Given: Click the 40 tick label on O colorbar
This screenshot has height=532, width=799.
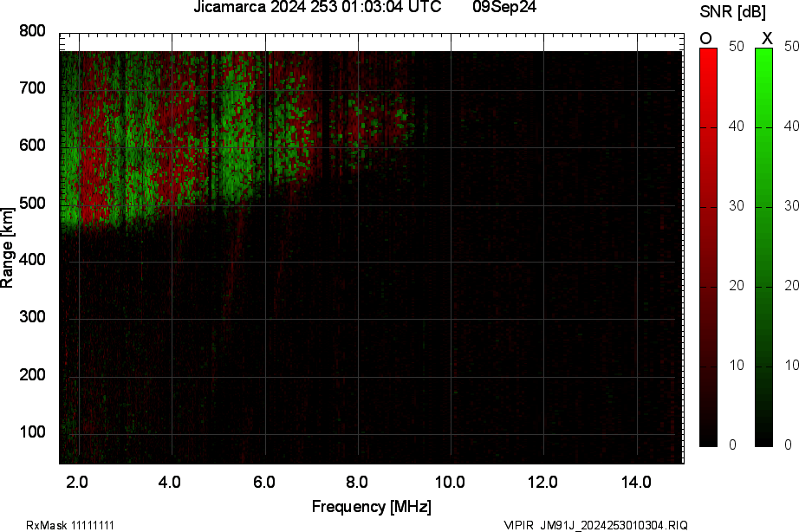Looking at the screenshot, I should point(737,127).
